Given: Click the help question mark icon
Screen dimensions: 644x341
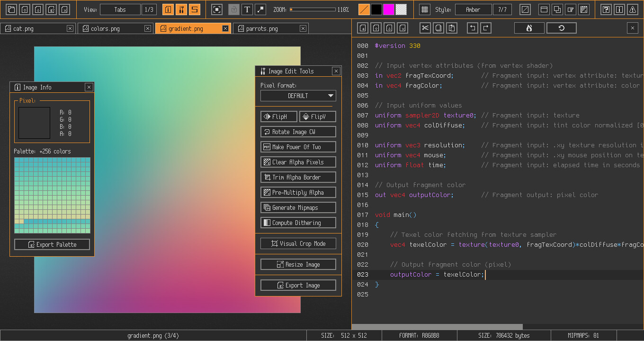Looking at the screenshot, I should pos(607,9).
